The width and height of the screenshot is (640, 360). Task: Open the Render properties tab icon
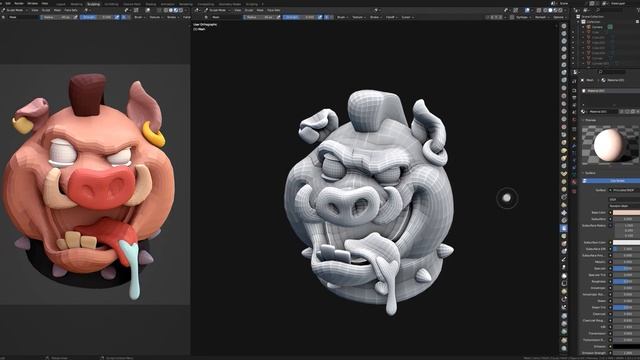click(x=574, y=90)
